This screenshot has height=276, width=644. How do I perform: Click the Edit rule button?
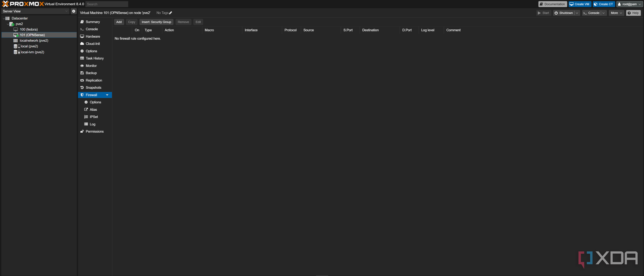click(x=198, y=22)
